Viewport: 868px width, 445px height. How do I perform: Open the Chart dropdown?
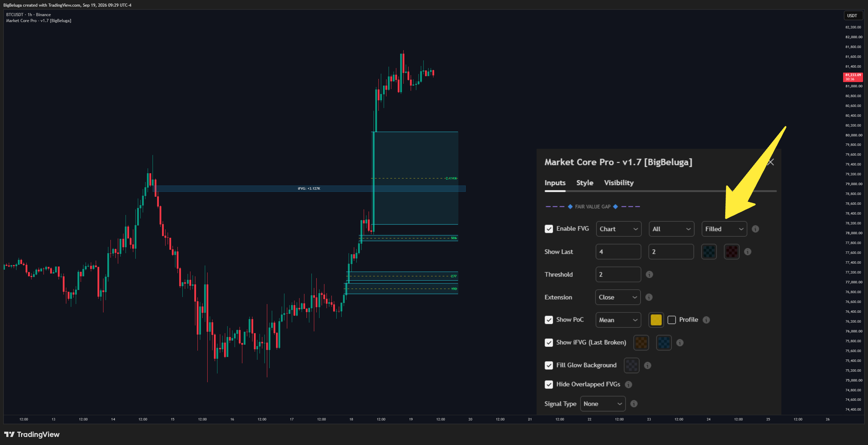click(619, 229)
